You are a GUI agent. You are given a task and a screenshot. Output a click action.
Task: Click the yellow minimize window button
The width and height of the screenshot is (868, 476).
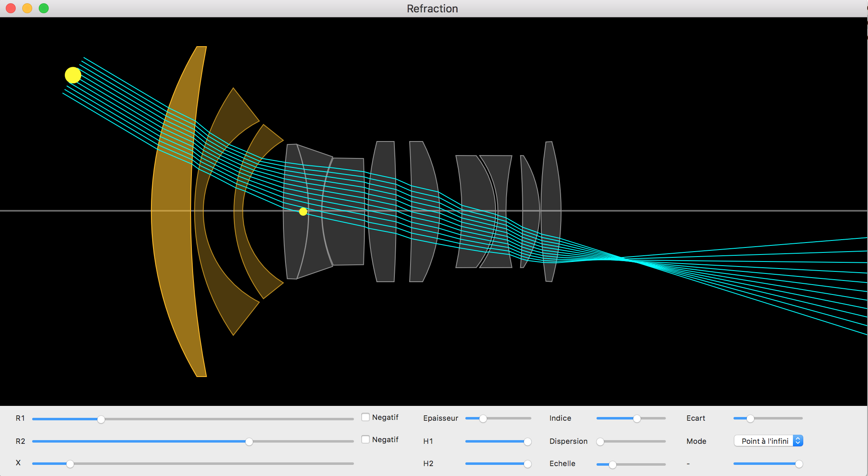27,8
